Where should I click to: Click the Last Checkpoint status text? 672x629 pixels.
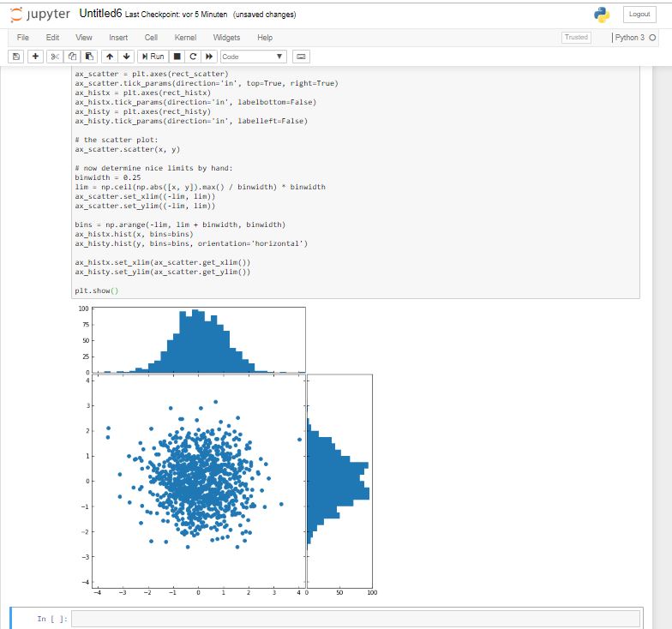pyautogui.click(x=177, y=15)
